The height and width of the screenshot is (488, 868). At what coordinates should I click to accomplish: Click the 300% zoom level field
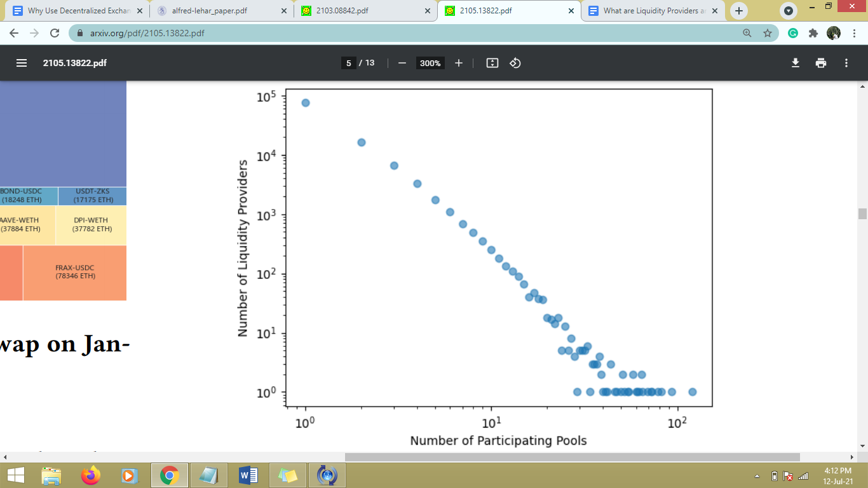pos(430,63)
